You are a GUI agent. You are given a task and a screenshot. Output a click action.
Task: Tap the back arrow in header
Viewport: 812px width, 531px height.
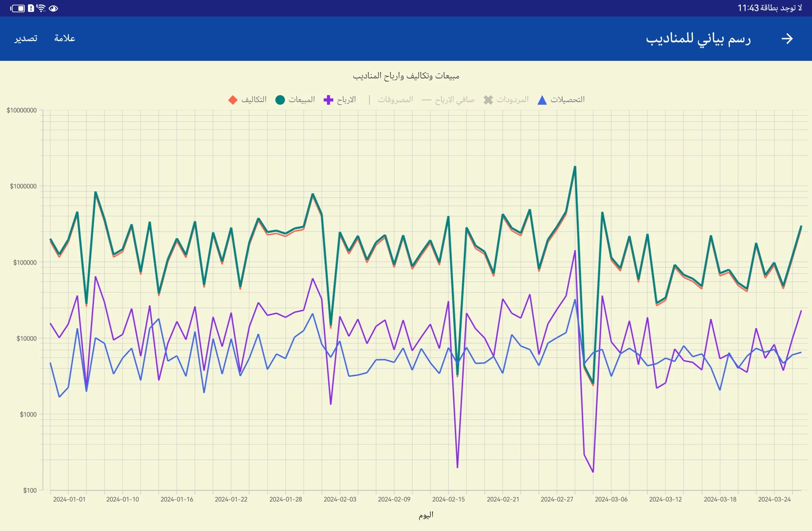(787, 39)
